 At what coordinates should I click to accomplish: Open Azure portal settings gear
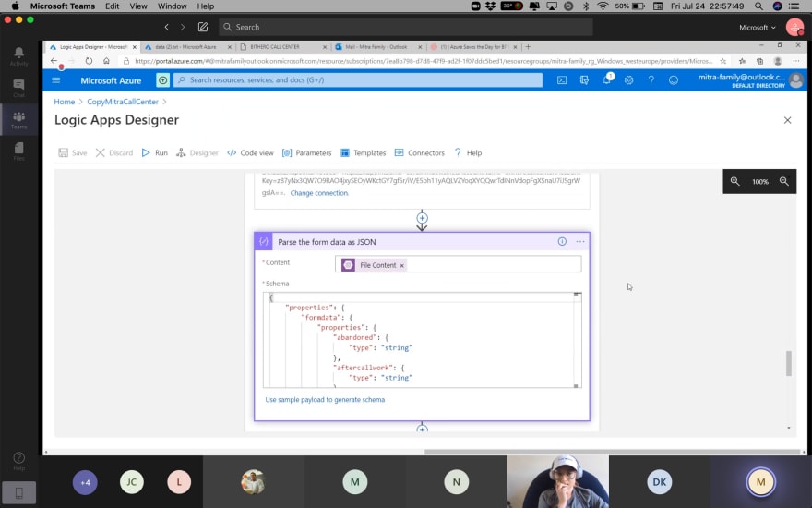coord(628,79)
